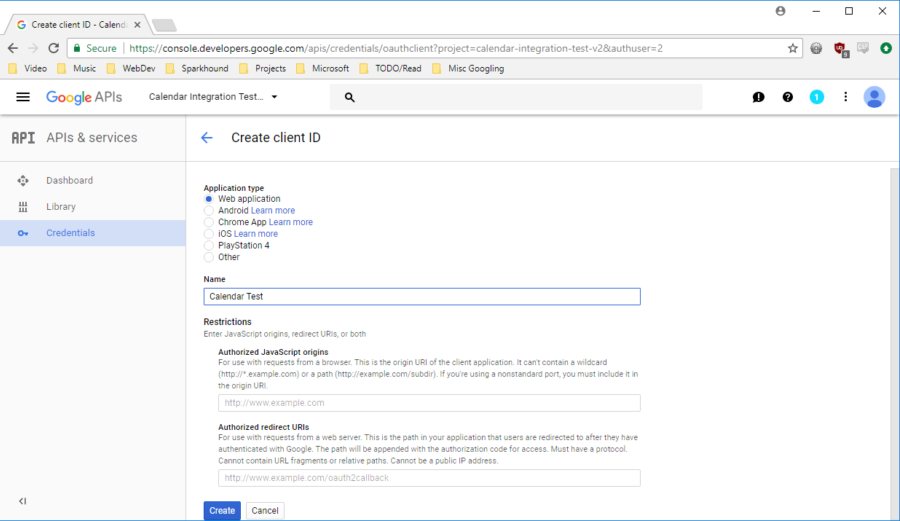
Task: Select the Web application radio button
Action: pos(208,199)
